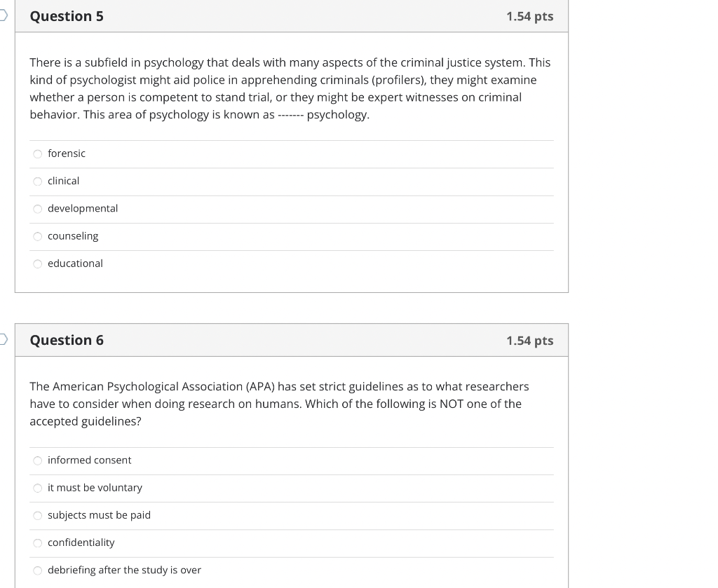Click the Question 5 header

click(x=67, y=15)
